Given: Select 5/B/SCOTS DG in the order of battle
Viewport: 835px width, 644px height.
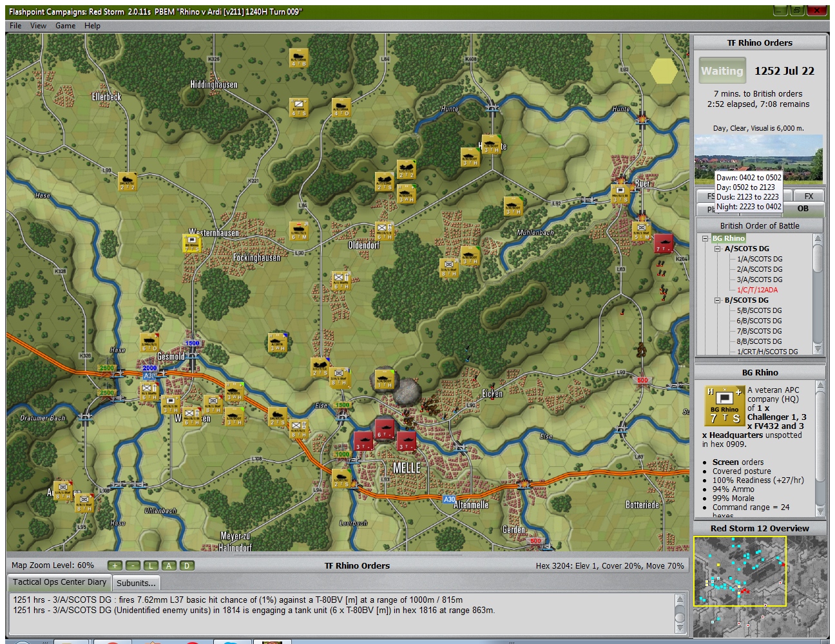Looking at the screenshot, I should pyautogui.click(x=760, y=310).
